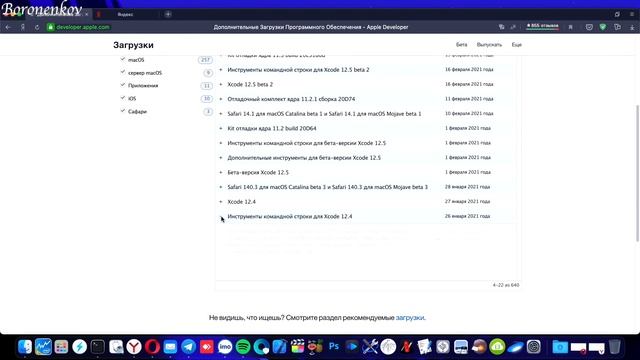
Task: Open Finder from the dock
Action: 25,347
